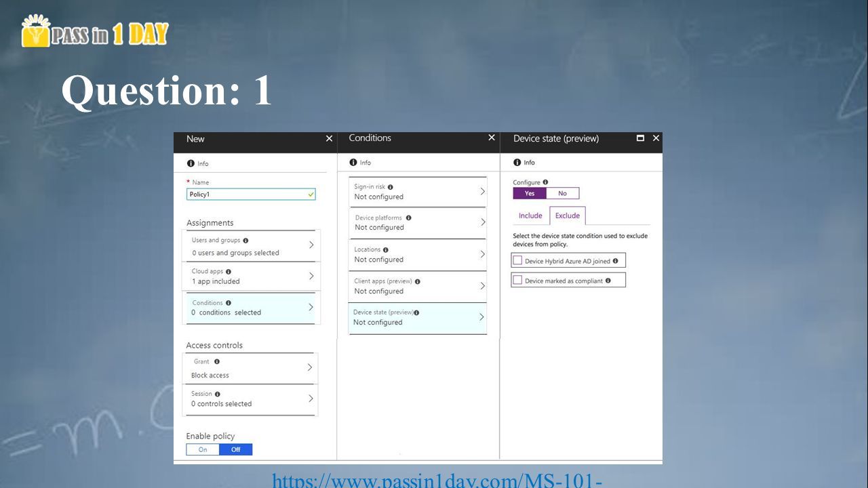The height and width of the screenshot is (488, 868).
Task: Click the Name field containing Policy1
Action: [251, 194]
